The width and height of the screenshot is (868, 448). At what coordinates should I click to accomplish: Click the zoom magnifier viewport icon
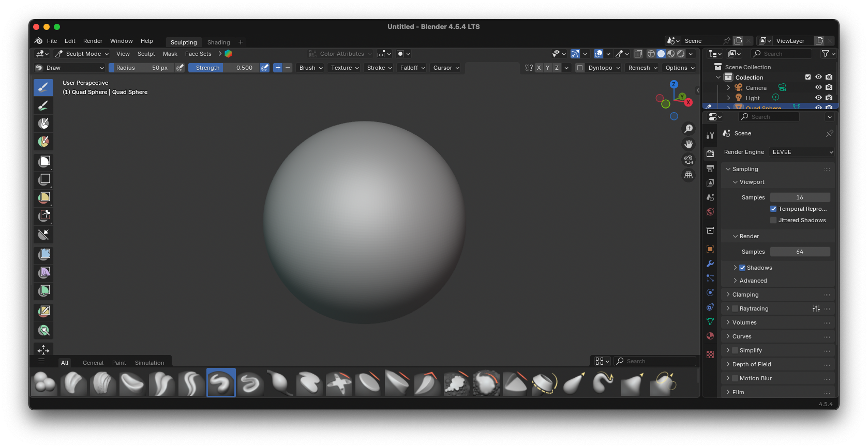(689, 129)
